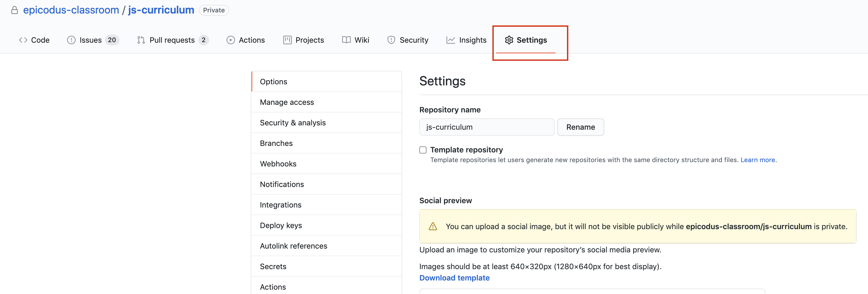The image size is (868, 294).
Task: Click the Pull requests branch icon
Action: pyautogui.click(x=141, y=40)
